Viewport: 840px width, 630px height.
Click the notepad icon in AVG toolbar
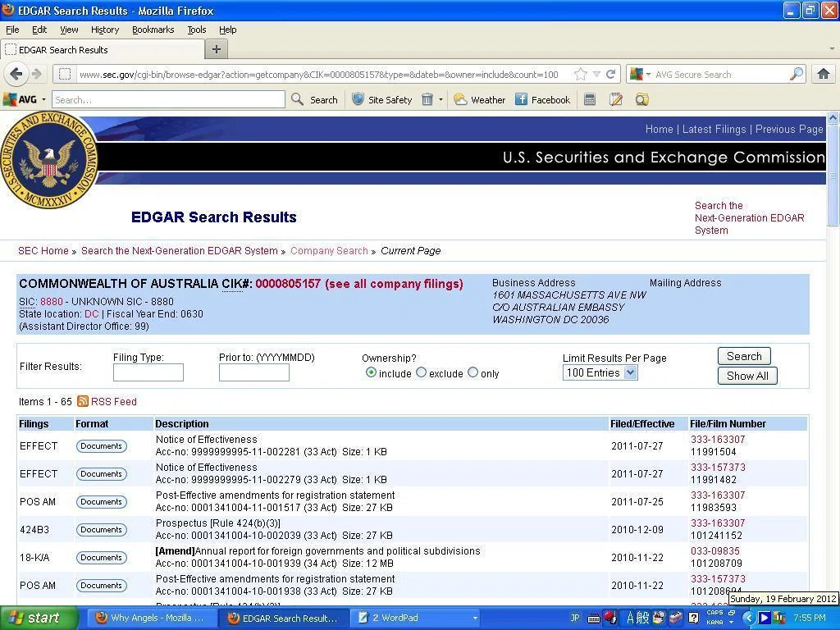[616, 99]
